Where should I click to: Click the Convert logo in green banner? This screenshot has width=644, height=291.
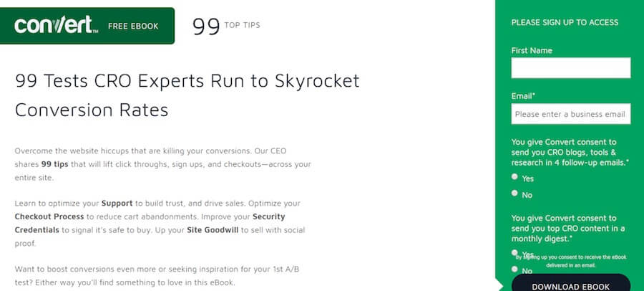tap(57, 26)
